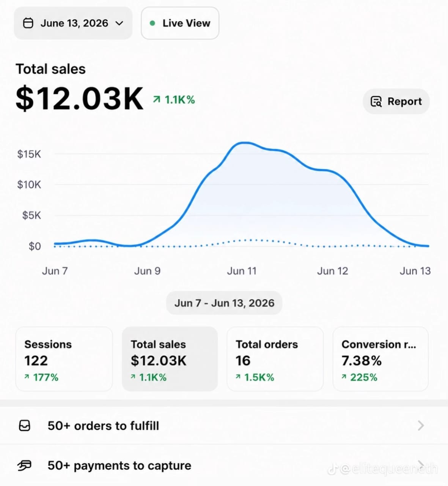The image size is (448, 486).
Task: Open the June 13, 2026 date picker
Action: tap(73, 23)
